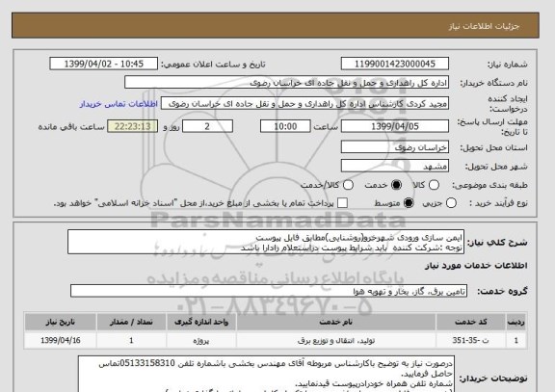Click the نوع فرآیند خرید label
The height and width of the screenshot is (392, 555).
pyautogui.click(x=498, y=203)
